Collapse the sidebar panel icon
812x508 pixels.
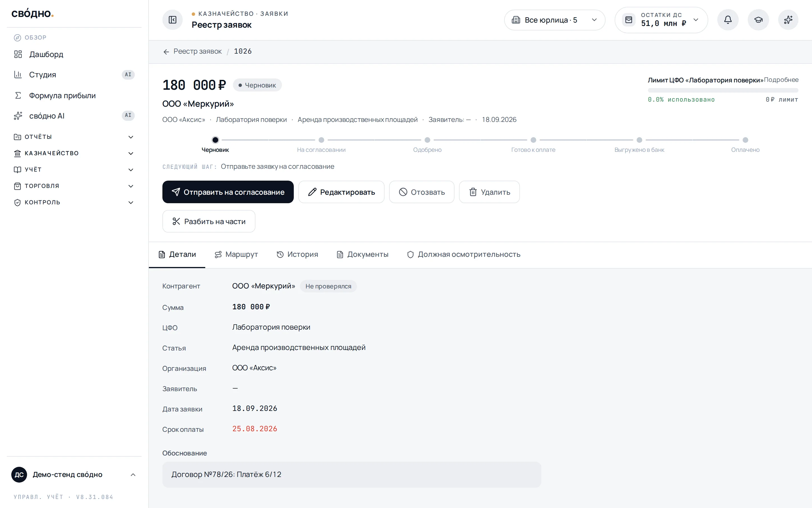point(173,20)
